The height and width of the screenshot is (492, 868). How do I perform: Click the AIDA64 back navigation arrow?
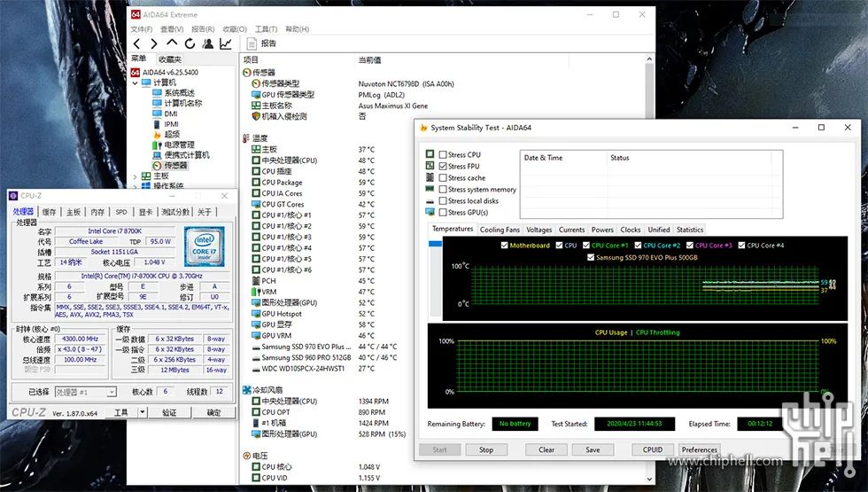pyautogui.click(x=136, y=43)
